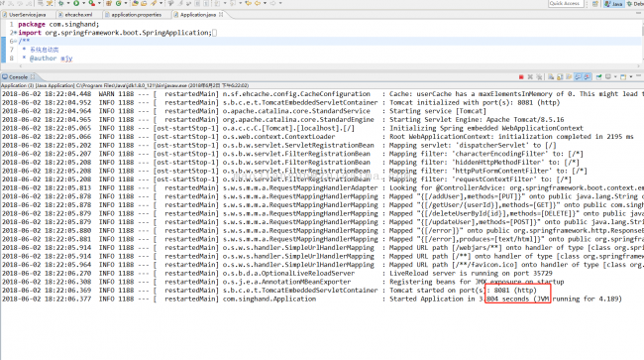The width and height of the screenshot is (644, 360).
Task: Click the package com.singhand line in editor
Action: coord(58,24)
